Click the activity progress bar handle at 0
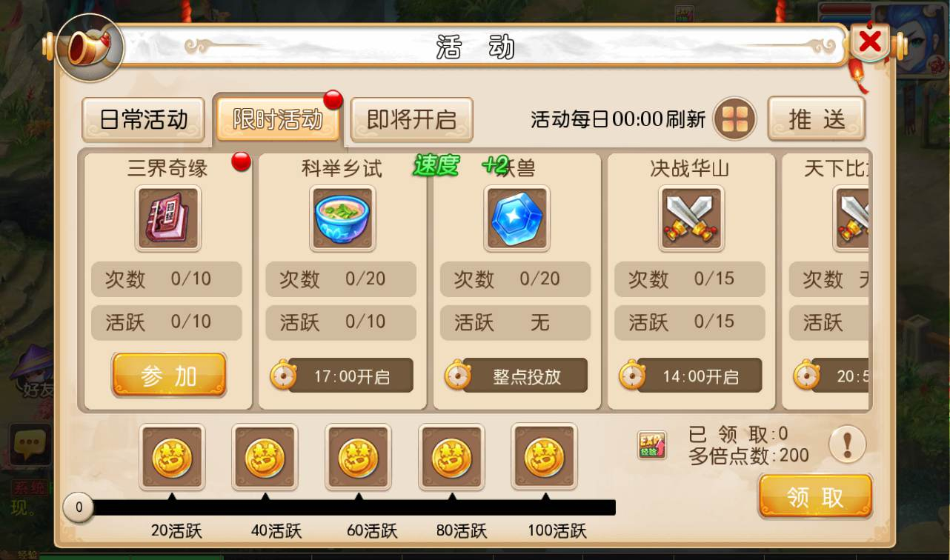This screenshot has height=560, width=950. (x=79, y=508)
